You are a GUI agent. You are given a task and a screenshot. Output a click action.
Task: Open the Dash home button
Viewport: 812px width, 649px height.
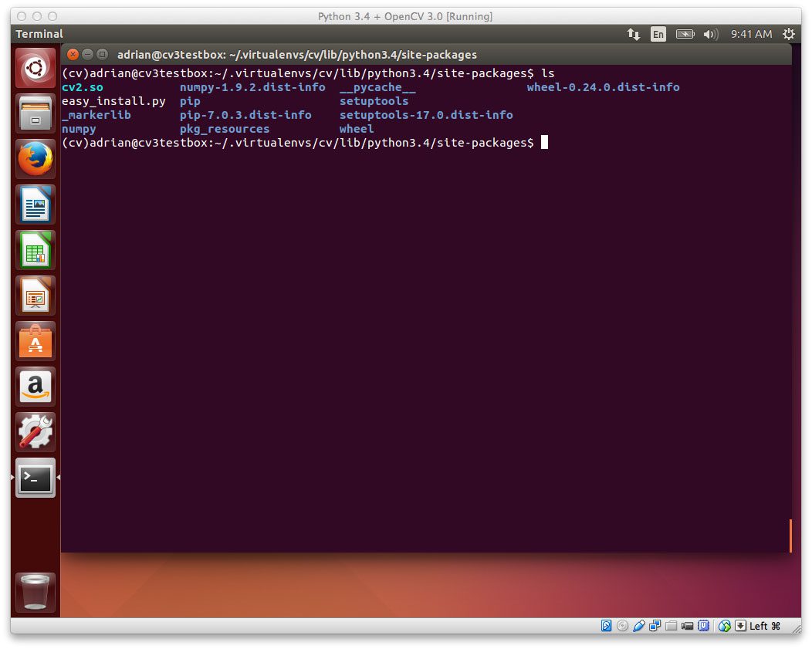pyautogui.click(x=35, y=68)
